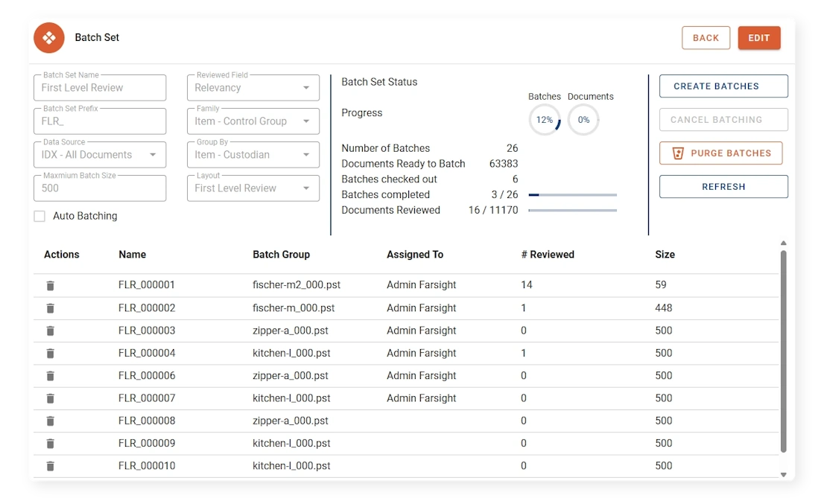Screen dimensions: 827x504
Task: Open the Group By dropdown
Action: [x=253, y=155]
